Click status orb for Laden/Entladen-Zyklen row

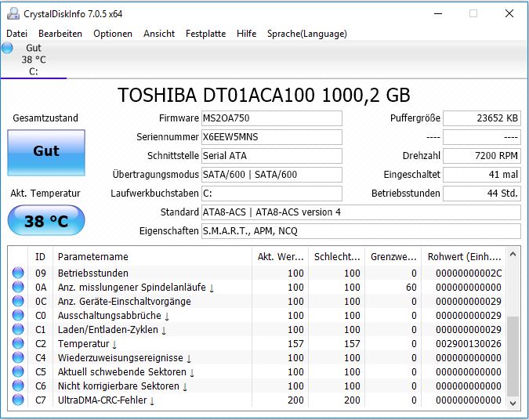point(18,329)
